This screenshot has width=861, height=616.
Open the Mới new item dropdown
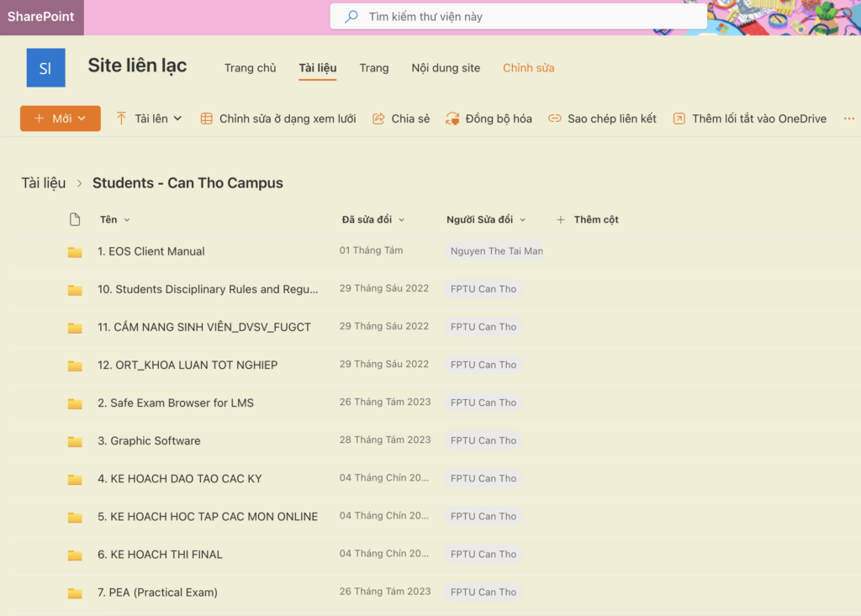point(61,118)
